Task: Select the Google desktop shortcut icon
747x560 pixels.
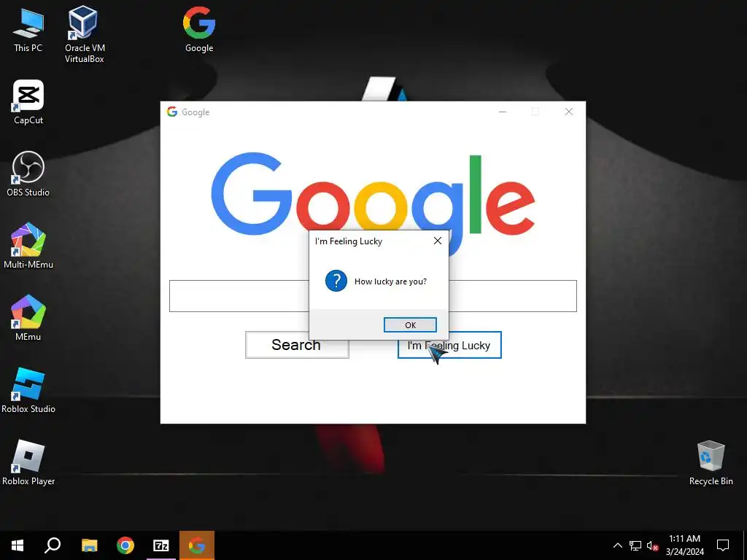Action: click(199, 29)
